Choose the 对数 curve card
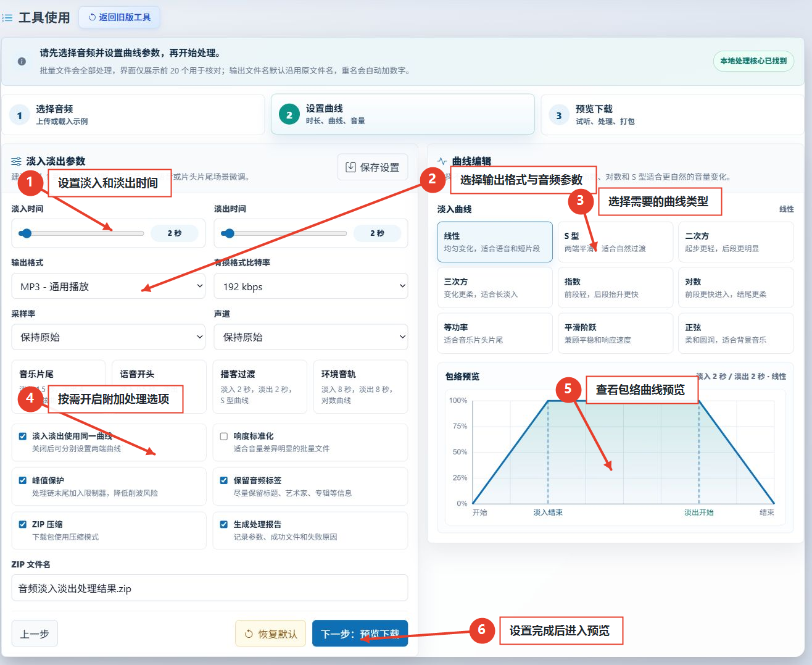812x665 pixels. 736,288
